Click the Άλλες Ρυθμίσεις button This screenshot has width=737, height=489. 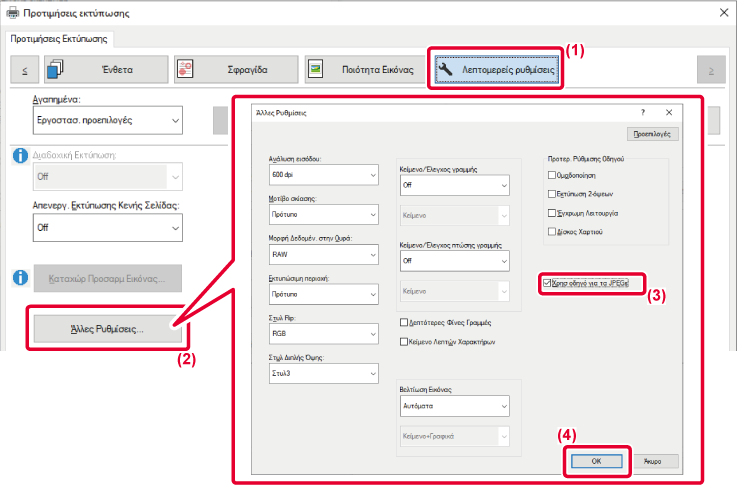click(x=105, y=328)
